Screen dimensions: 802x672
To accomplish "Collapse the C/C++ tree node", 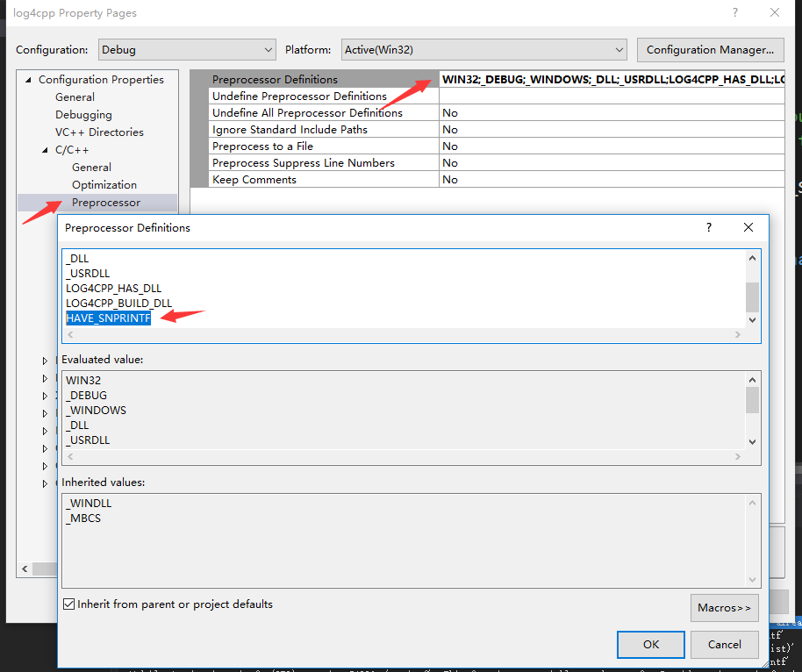I will click(45, 150).
